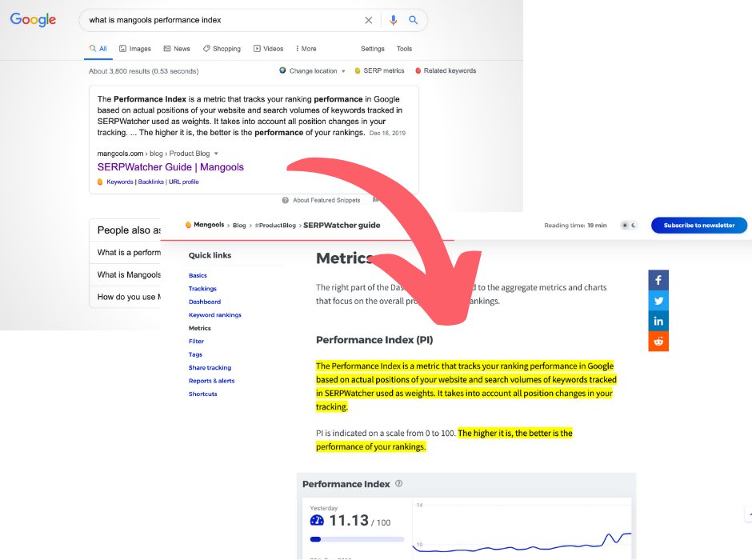Screen dimensions: 752x560
Task: Click the Performance Index progress bar
Action: tap(358, 539)
